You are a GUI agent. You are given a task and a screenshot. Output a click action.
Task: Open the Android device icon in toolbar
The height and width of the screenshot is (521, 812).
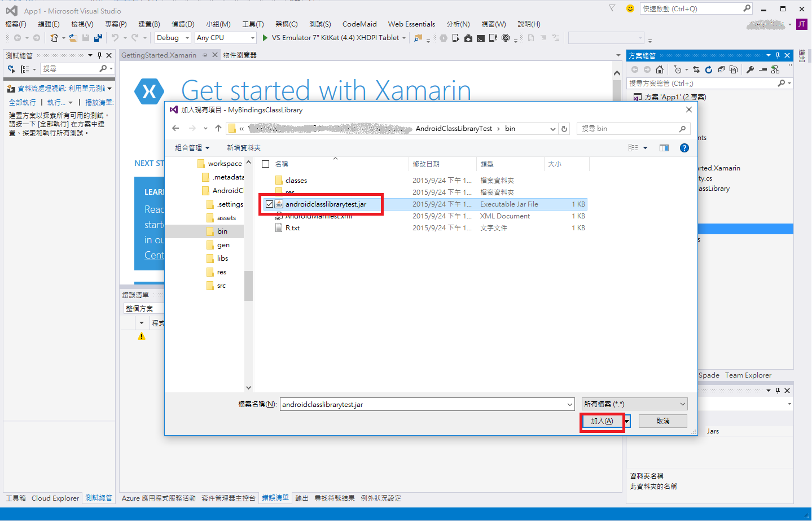[456, 38]
